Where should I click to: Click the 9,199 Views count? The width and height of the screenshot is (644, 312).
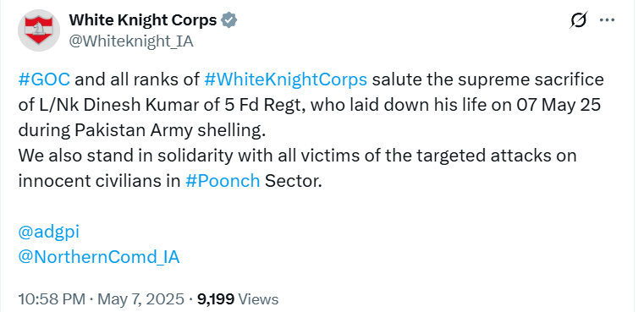pos(238,299)
